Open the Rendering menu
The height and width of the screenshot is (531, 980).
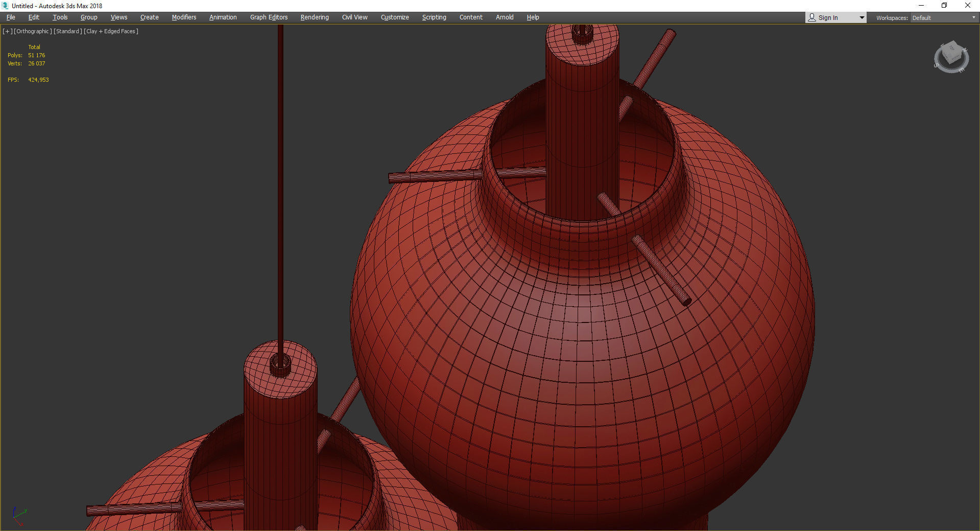point(315,17)
